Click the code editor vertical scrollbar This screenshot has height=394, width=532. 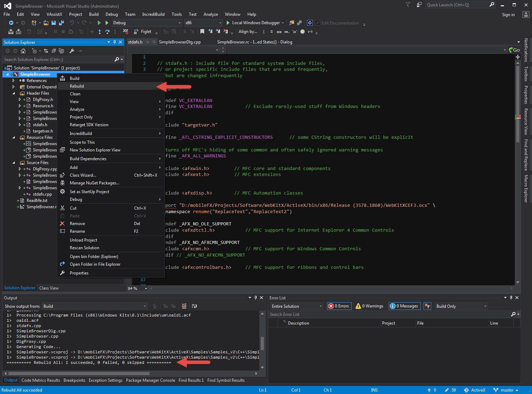(518, 104)
